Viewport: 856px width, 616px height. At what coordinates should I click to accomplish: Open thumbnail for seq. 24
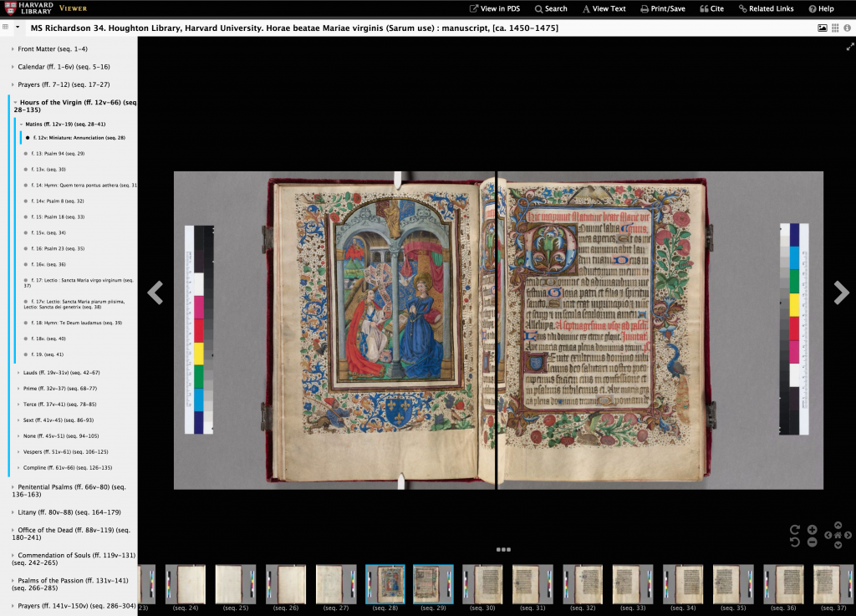186,583
